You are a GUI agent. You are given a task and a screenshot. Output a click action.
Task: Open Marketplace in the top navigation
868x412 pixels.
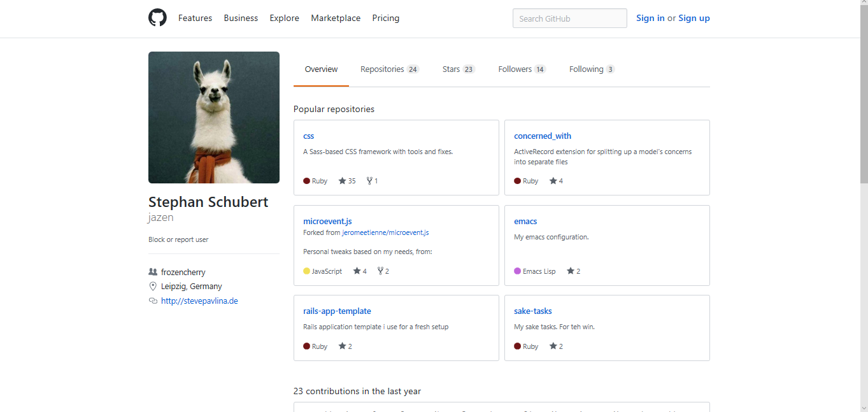click(336, 18)
